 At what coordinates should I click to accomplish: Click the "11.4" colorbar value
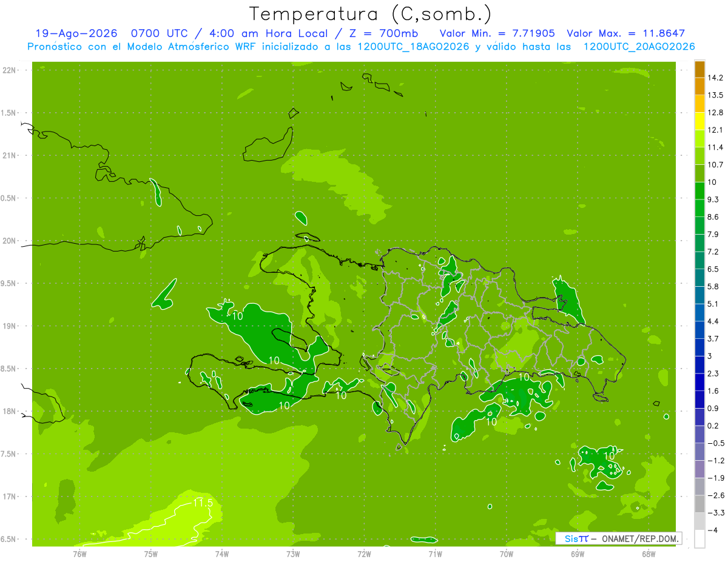click(x=715, y=147)
